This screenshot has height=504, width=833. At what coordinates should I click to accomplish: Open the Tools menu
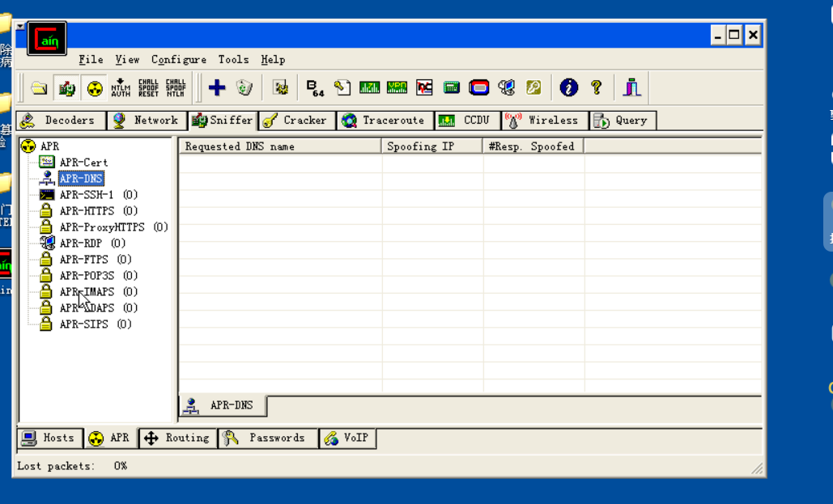click(233, 60)
